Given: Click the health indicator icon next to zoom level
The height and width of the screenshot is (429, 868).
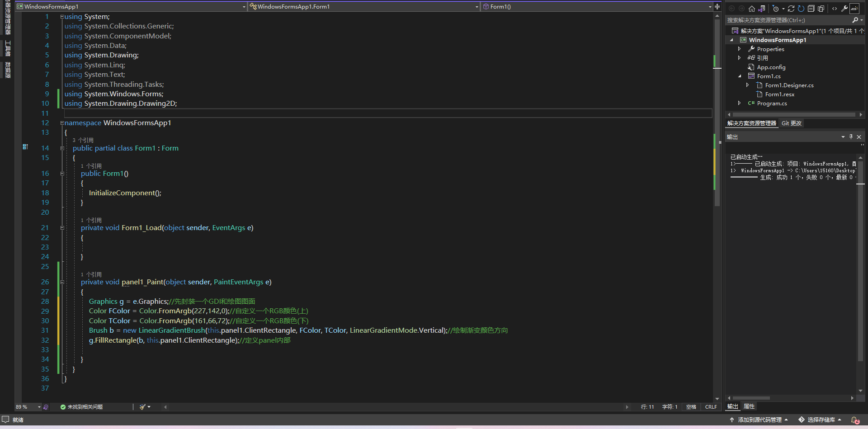Looking at the screenshot, I should [x=46, y=407].
